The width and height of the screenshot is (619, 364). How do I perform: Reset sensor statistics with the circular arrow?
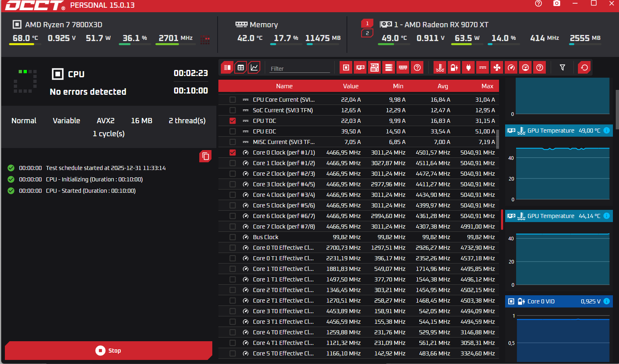584,68
